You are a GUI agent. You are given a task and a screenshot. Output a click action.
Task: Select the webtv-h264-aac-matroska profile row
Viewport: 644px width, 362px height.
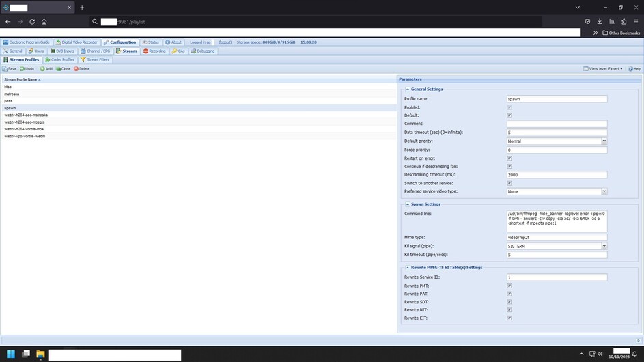199,115
